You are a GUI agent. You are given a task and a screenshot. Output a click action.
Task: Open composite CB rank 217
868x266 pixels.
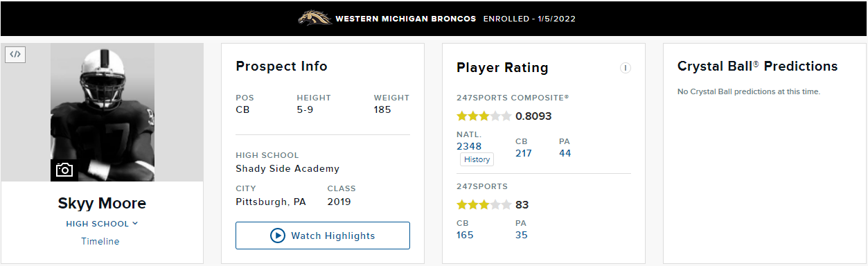coord(524,153)
